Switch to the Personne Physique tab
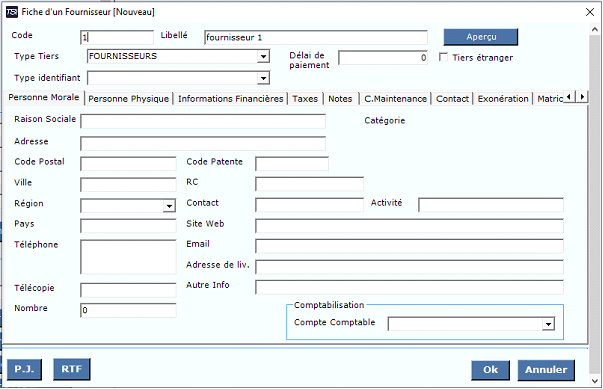This screenshot has width=603, height=389. tap(128, 99)
